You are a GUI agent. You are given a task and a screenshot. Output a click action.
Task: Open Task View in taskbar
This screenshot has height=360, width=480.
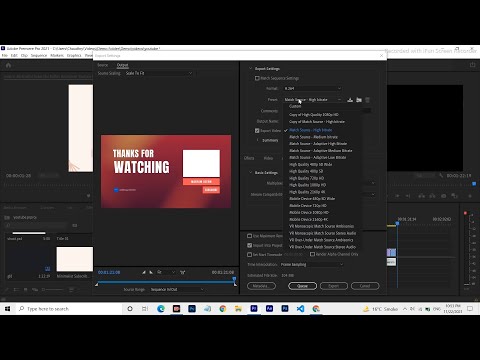[x=145, y=309]
